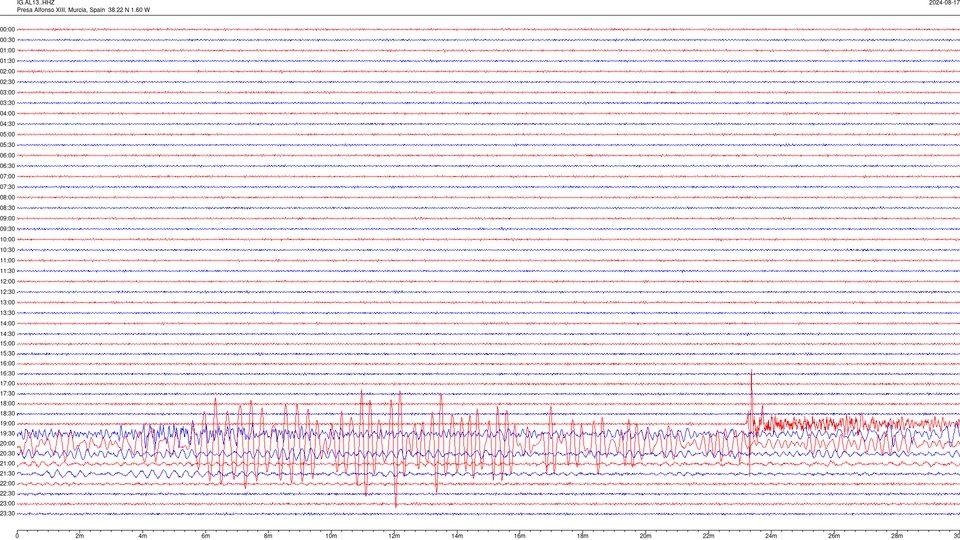Click the 0 minute axis label
The width and height of the screenshot is (960, 540).
pyautogui.click(x=17, y=536)
